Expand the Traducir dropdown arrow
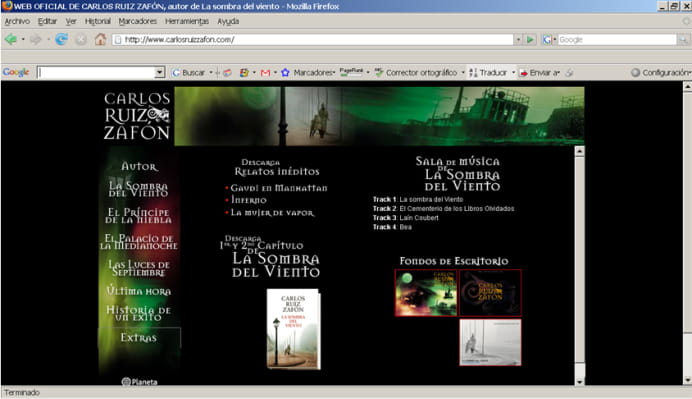Viewport: 692px width, 399px height. pyautogui.click(x=513, y=73)
